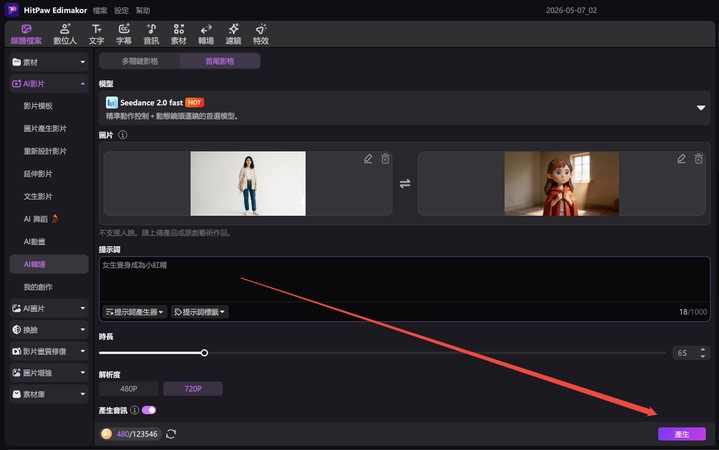Click the purple 產生 generate button
719x450 pixels.
pyautogui.click(x=682, y=434)
